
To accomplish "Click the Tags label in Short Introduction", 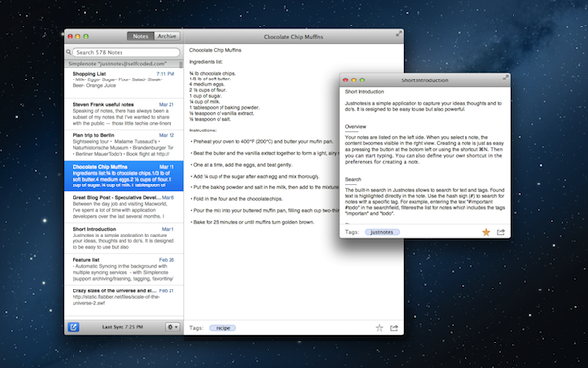I will [x=352, y=232].
